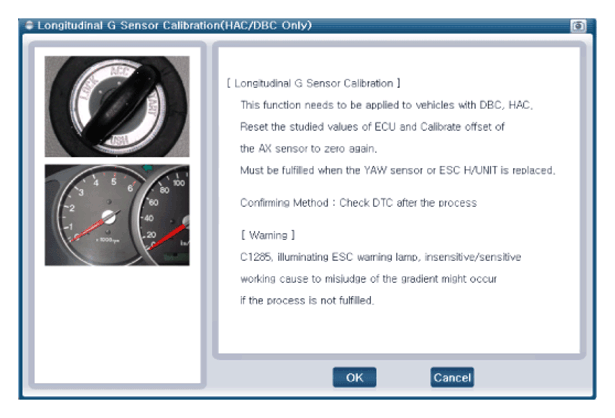Click the title bar icon beside Longitudinal G Sensor
The image size is (615, 418).
point(29,25)
